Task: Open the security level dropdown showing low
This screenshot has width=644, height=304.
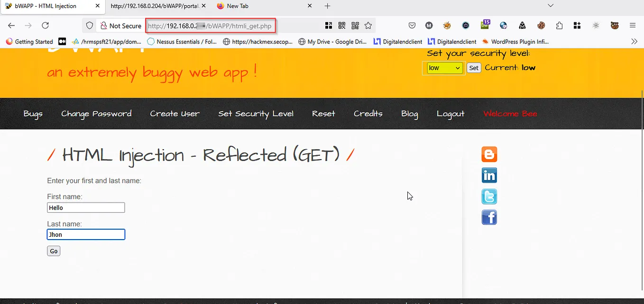Action: (444, 68)
